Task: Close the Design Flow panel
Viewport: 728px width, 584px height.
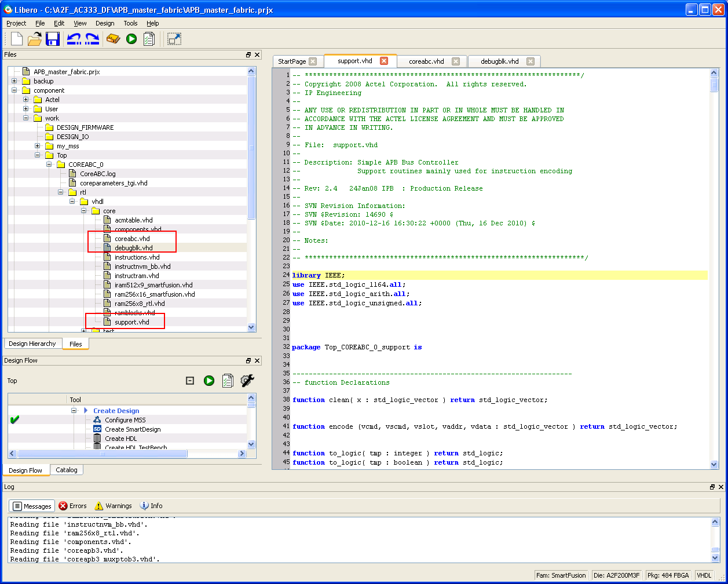Action: tap(258, 360)
